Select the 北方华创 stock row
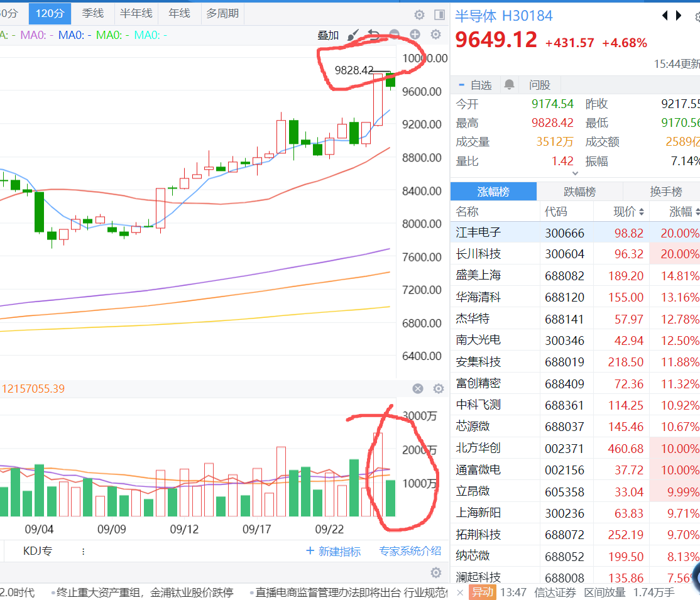Screen dimensions: 700x600 click(478, 449)
